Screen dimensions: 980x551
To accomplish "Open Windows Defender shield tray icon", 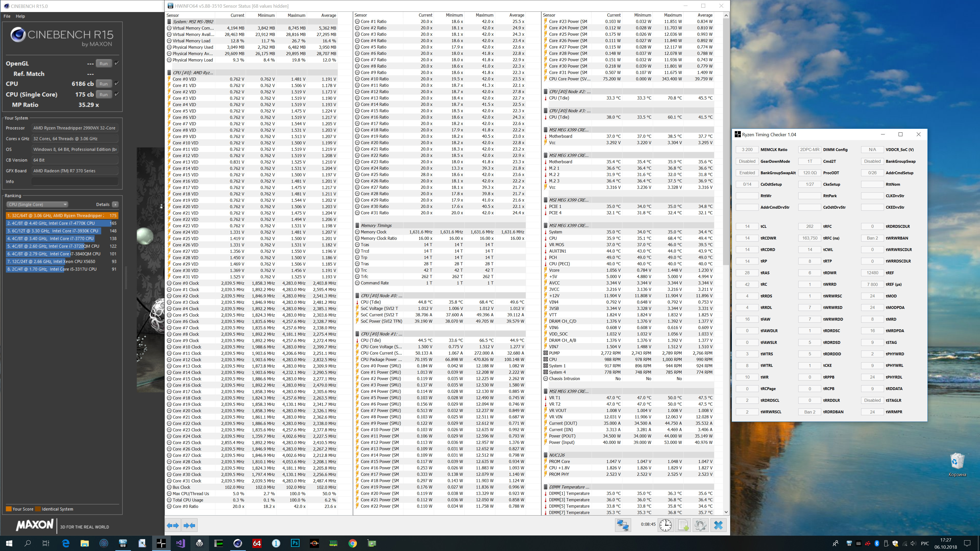I will click(x=895, y=543).
